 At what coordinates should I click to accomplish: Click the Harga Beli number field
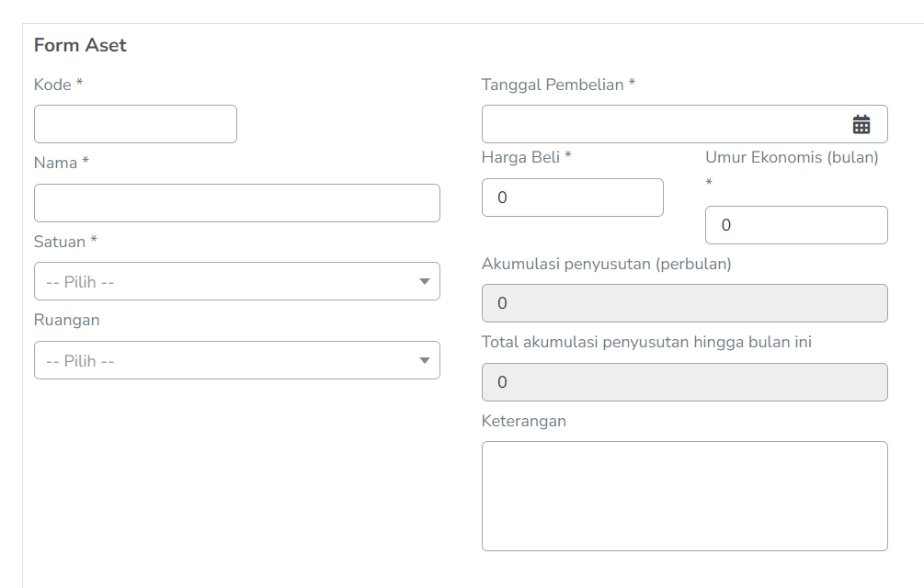(572, 198)
